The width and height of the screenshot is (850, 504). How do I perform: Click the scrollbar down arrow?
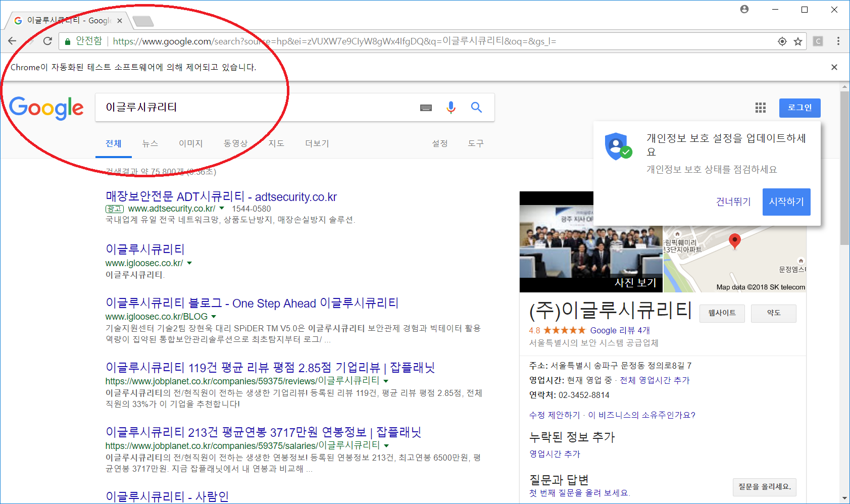click(x=844, y=498)
